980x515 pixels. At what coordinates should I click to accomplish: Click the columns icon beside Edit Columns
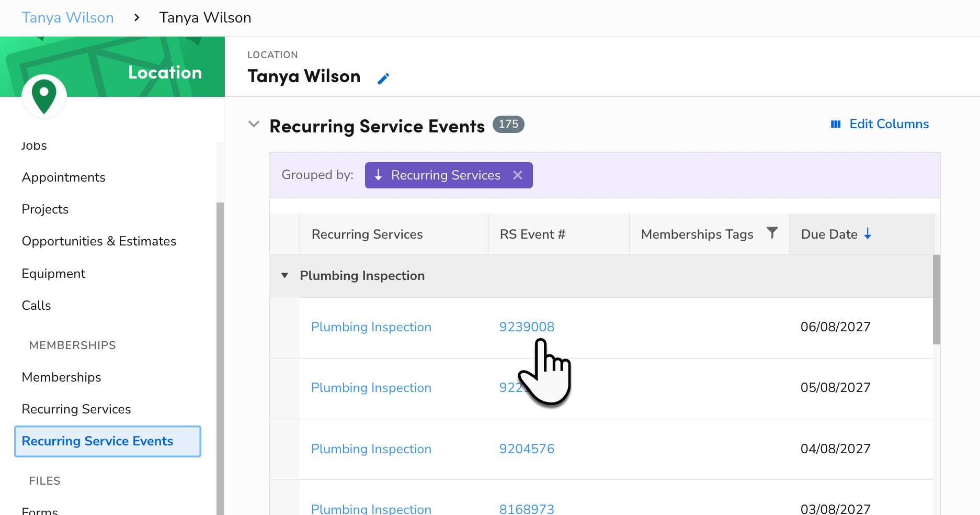tap(836, 124)
